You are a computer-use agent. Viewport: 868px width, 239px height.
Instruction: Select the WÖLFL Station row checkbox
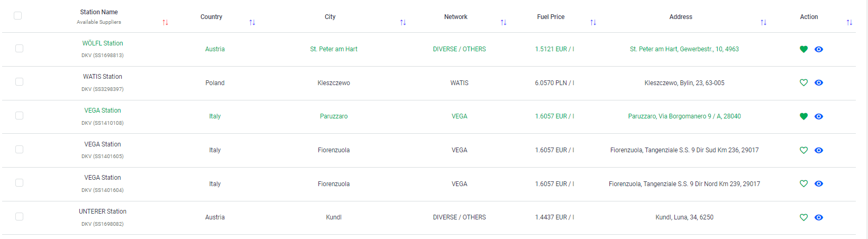point(20,48)
